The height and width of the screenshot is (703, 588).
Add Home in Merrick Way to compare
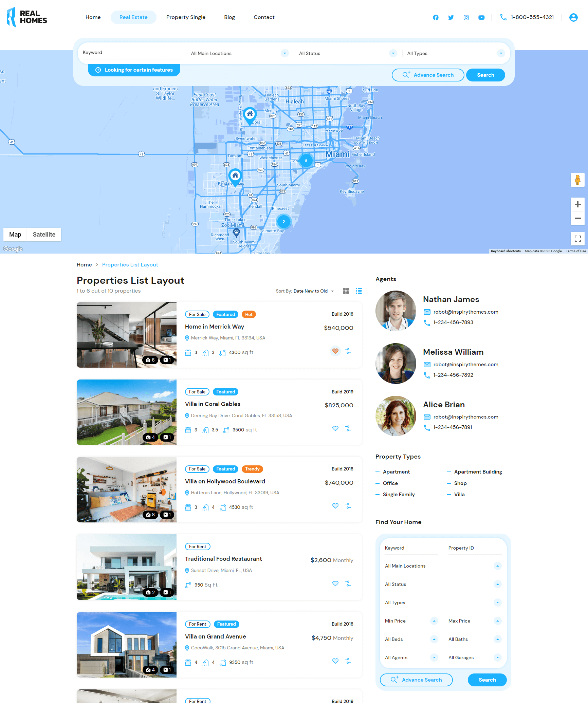click(x=348, y=351)
